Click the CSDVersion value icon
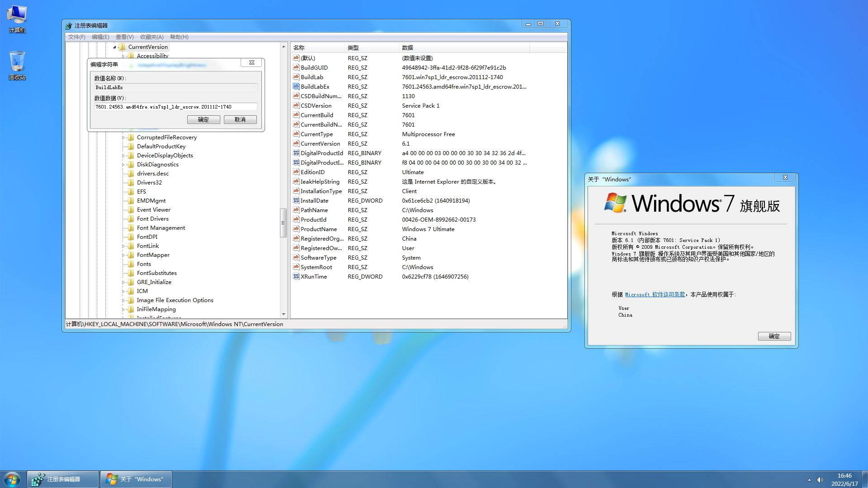This screenshot has width=868, height=488. coord(296,105)
